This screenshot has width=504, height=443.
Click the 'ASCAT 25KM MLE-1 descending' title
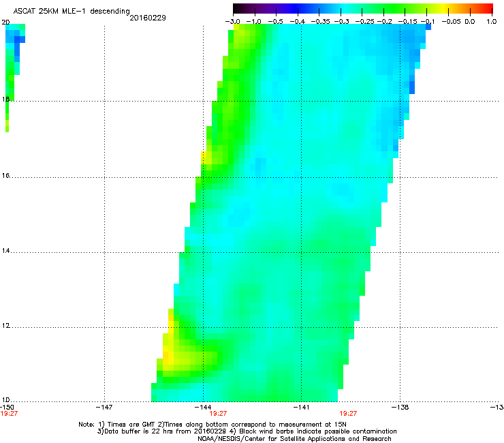click(x=72, y=11)
